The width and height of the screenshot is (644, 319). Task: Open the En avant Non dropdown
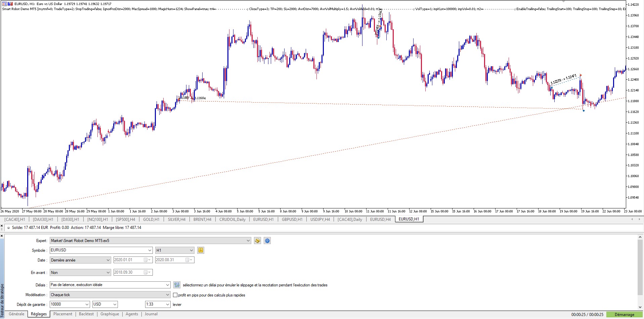[x=108, y=272]
